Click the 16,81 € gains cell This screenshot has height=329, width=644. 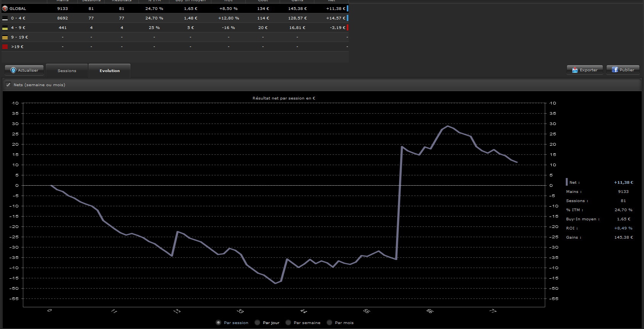coord(297,27)
